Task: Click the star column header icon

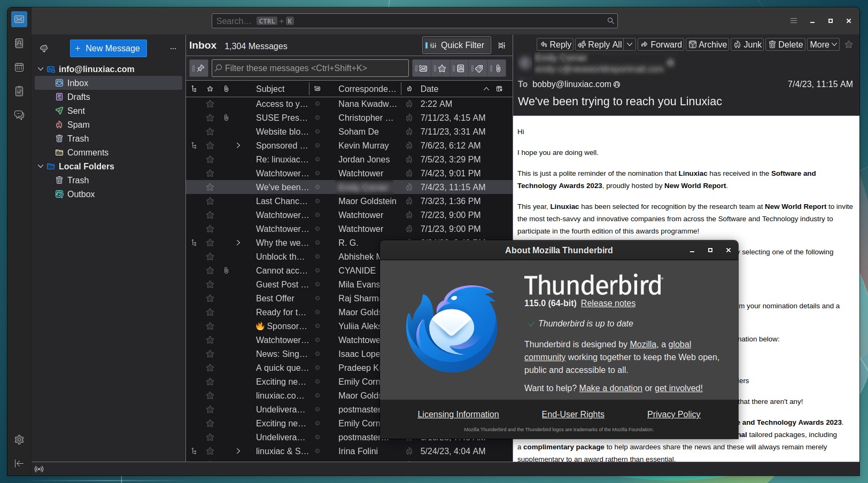Action: [210, 89]
